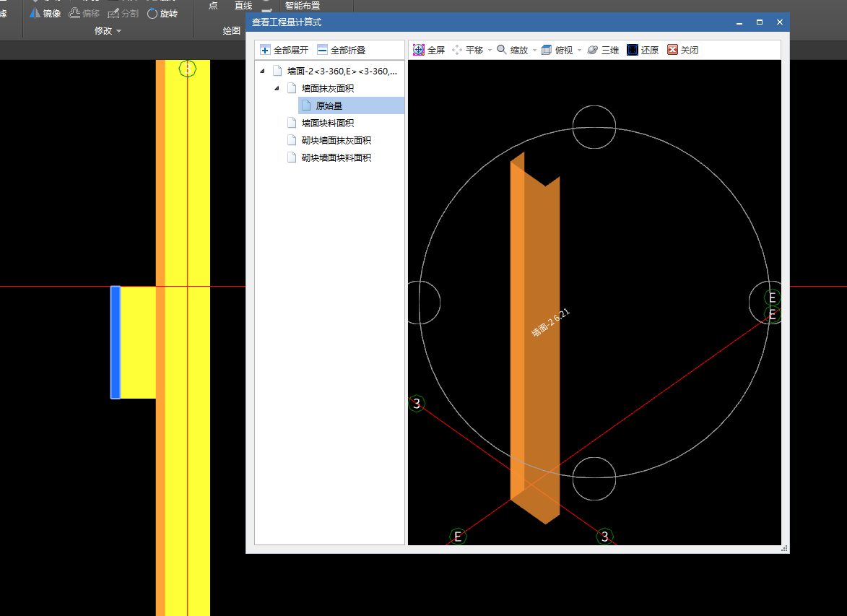847x616 pixels.
Task: Select the 砌块墙面块料面积 tree item
Action: coord(336,157)
